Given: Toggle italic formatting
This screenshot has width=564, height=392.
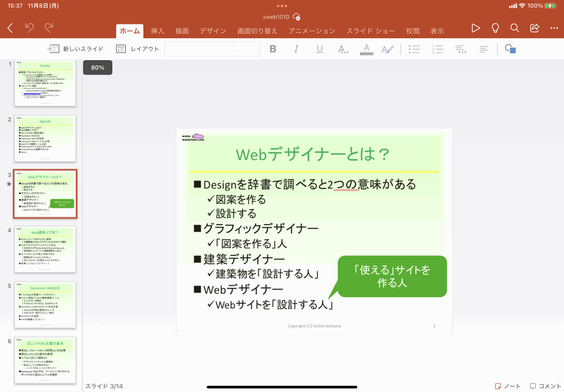Looking at the screenshot, I should (296, 49).
